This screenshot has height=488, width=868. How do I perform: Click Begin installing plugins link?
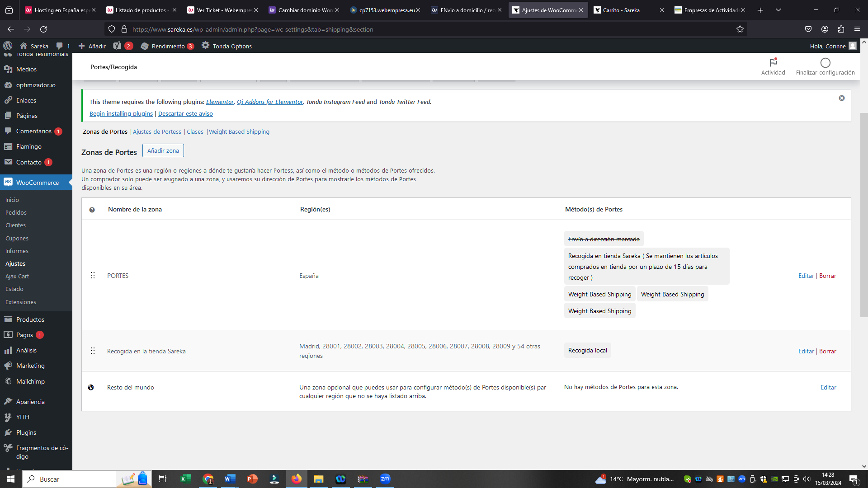[121, 113]
